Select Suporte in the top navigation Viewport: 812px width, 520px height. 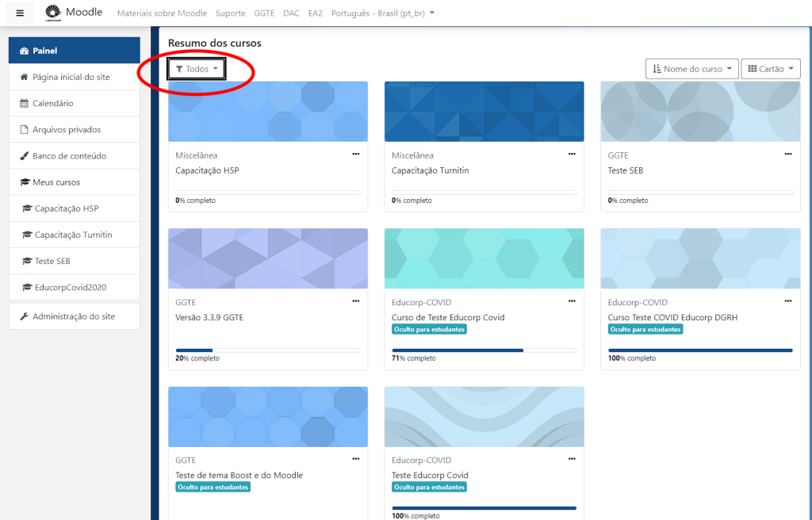coord(230,13)
